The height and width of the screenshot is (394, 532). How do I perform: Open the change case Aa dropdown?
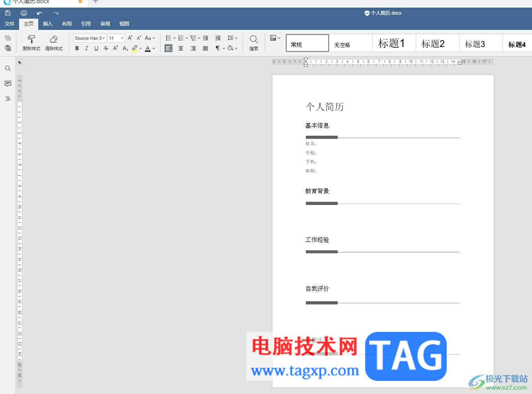tap(150, 38)
